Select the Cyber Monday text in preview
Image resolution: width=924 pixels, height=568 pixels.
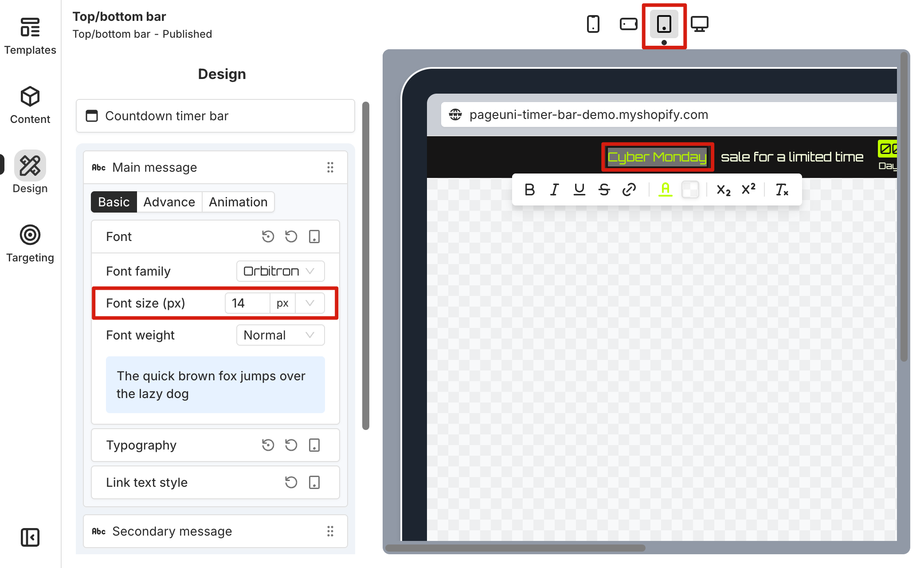657,157
